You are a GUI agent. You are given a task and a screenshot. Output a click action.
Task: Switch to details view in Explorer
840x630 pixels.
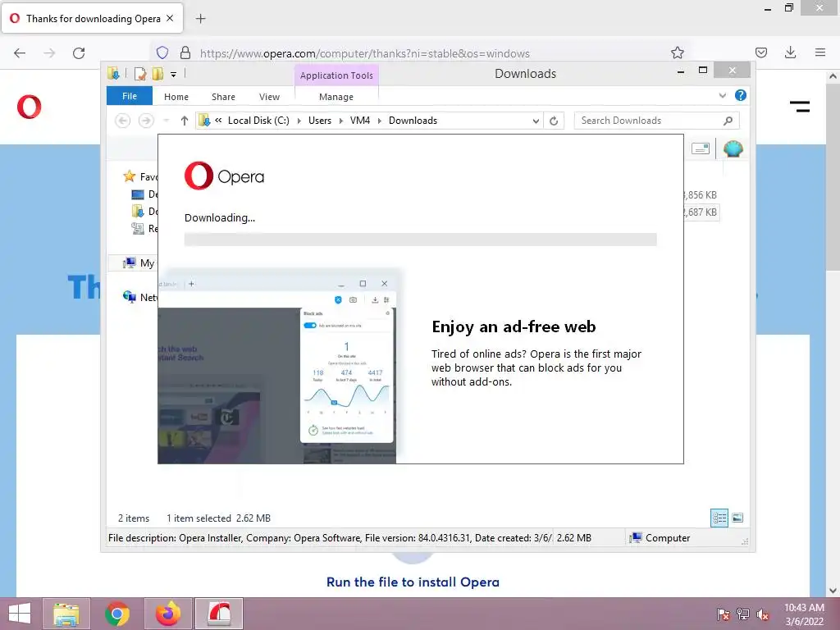[719, 518]
